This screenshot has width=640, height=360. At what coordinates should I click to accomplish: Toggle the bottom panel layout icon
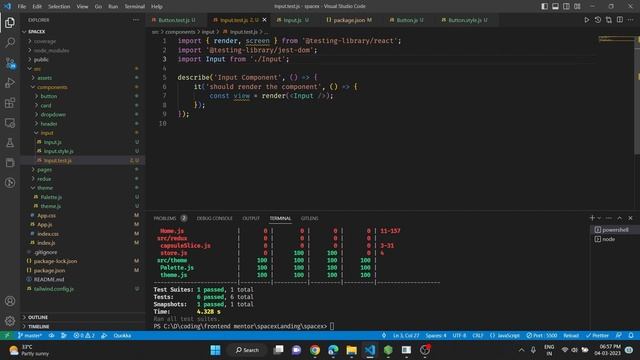coord(556,6)
